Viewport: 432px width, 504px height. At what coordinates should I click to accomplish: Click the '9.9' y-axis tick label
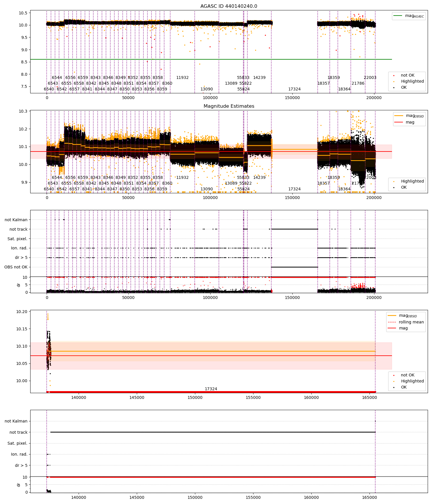pos(24,182)
